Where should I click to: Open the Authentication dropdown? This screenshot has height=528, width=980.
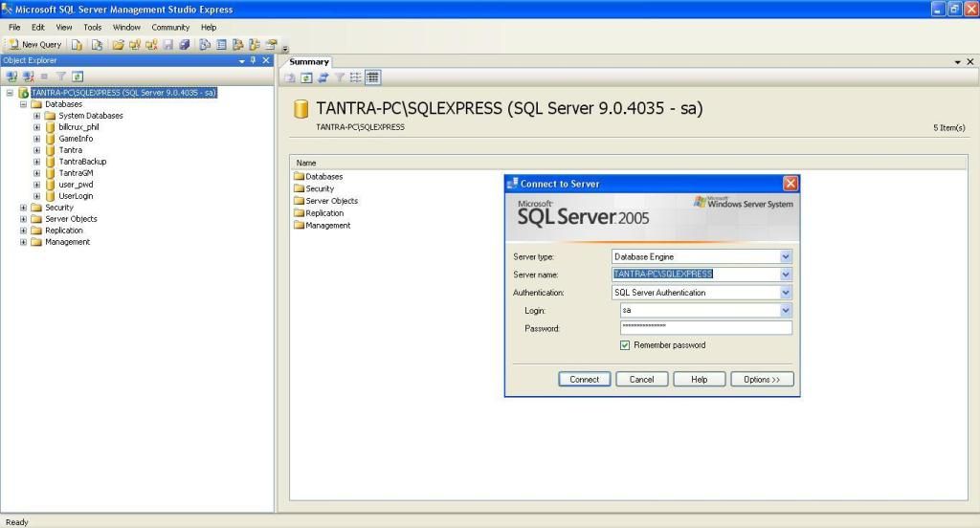tap(786, 293)
